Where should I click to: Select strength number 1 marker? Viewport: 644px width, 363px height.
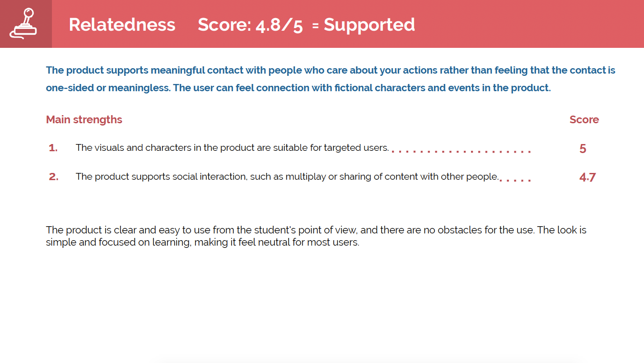click(53, 148)
